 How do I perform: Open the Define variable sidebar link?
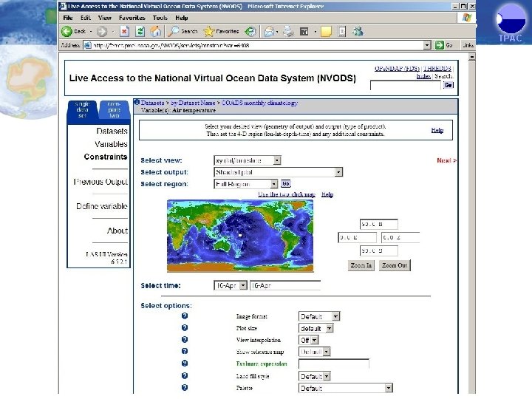coord(102,206)
